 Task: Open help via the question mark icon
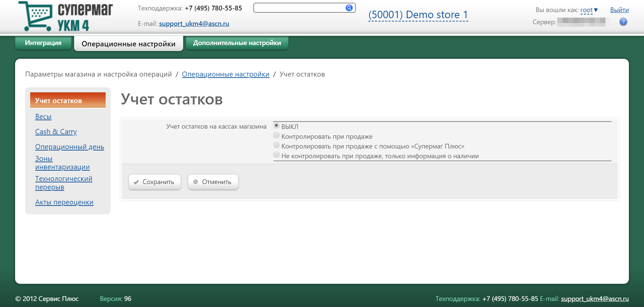[623, 22]
